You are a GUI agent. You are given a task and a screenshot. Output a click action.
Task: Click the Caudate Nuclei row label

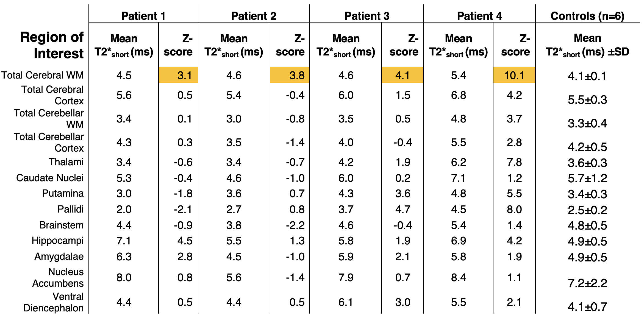click(50, 178)
